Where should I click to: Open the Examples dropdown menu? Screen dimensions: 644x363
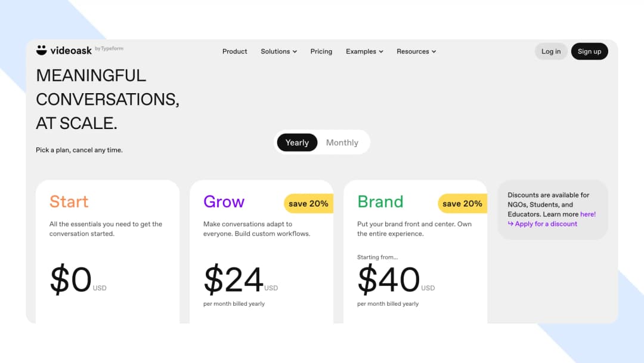coord(364,51)
